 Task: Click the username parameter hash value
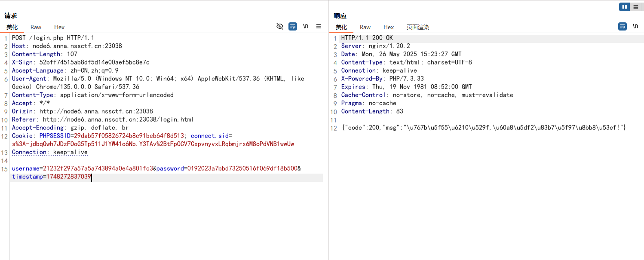pos(98,168)
